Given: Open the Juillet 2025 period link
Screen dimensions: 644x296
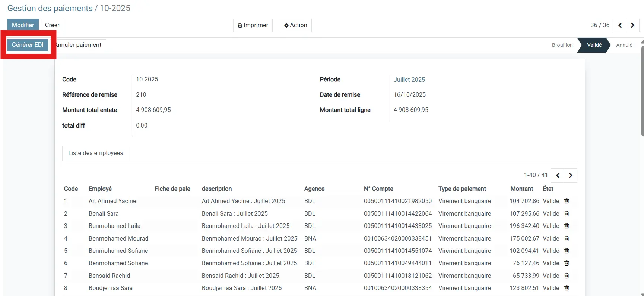Looking at the screenshot, I should click(409, 80).
